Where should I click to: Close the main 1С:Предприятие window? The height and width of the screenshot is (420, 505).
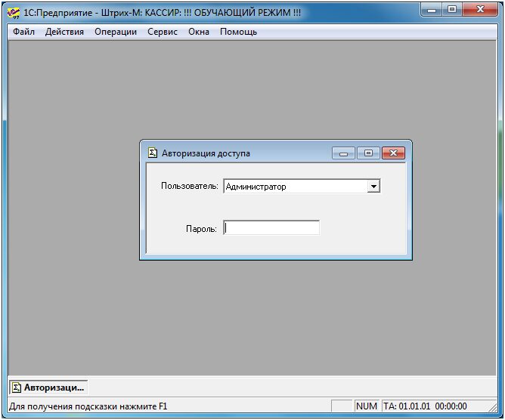click(x=480, y=9)
